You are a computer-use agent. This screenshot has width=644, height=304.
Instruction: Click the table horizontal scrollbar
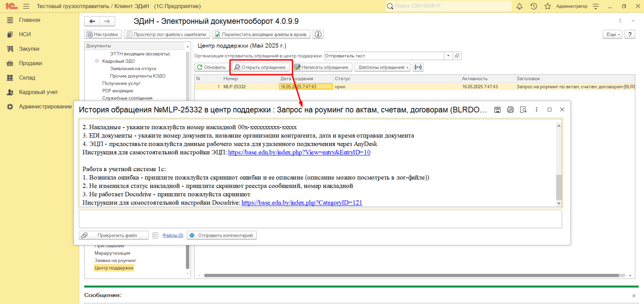click(x=411, y=276)
